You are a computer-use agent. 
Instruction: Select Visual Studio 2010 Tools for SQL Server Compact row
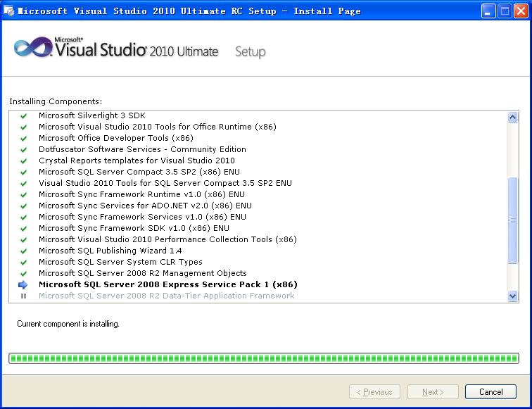(x=165, y=183)
